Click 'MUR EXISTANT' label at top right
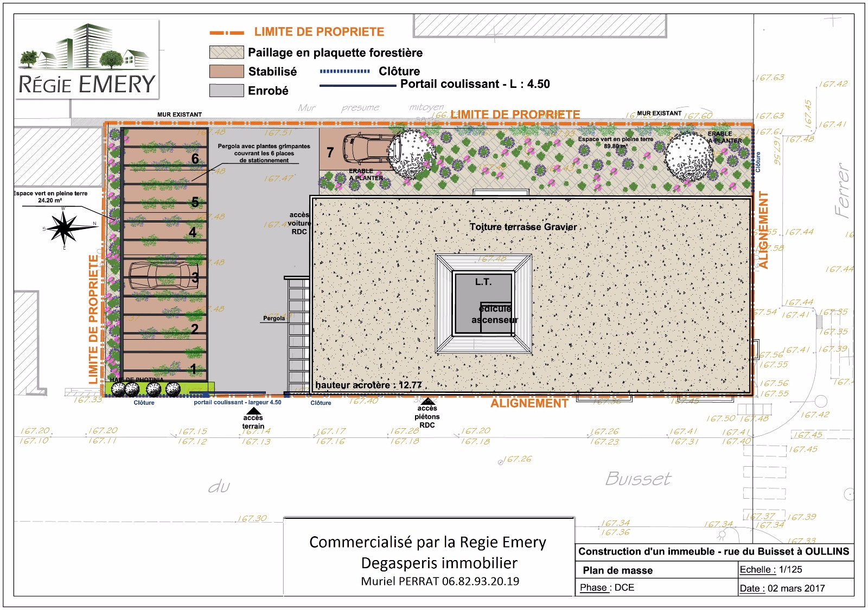Image resolution: width=868 pixels, height=610 pixels. [x=659, y=113]
